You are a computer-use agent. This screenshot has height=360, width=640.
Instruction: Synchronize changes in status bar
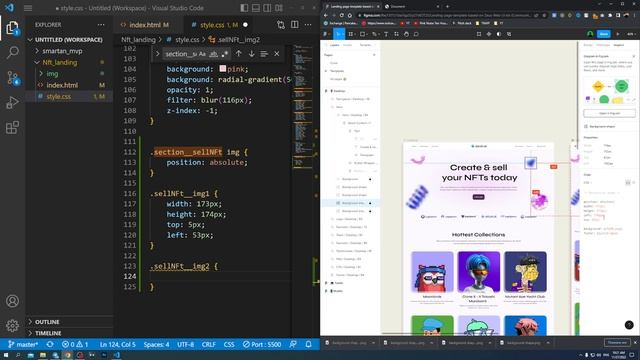click(50, 344)
